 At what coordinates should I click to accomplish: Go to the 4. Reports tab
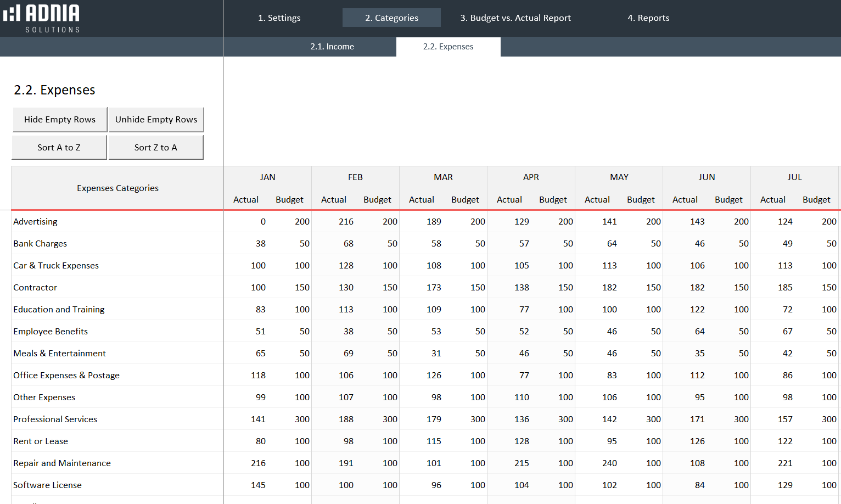point(648,18)
